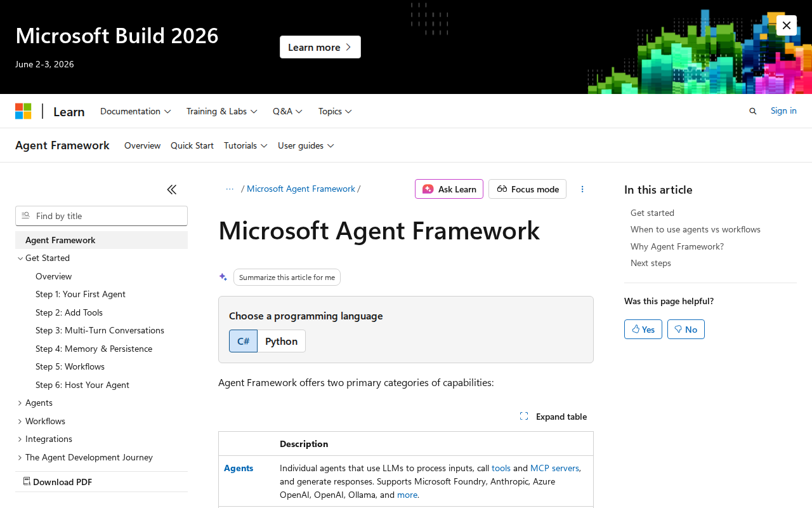812x508 pixels.
Task: Click the Learn home link
Action: [69, 112]
